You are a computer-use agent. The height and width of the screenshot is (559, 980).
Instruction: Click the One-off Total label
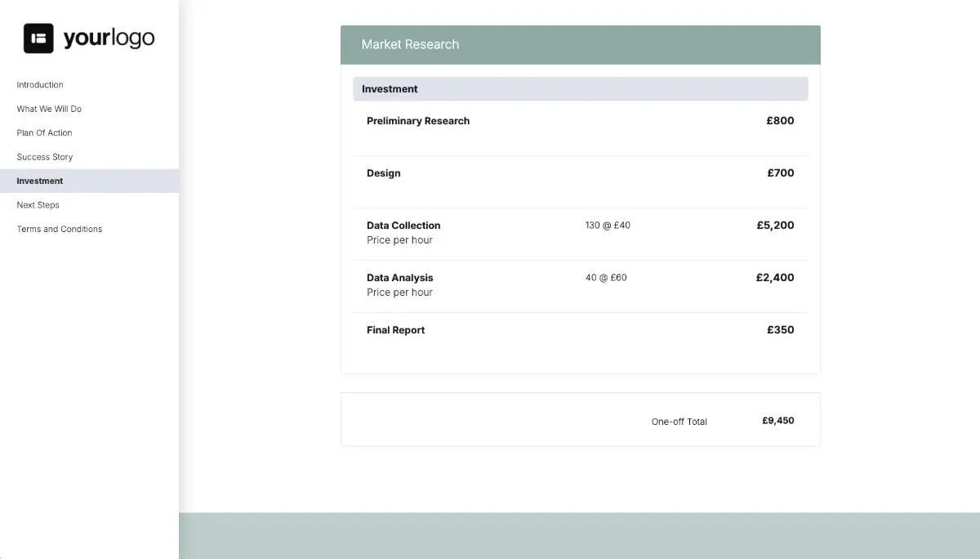679,421
